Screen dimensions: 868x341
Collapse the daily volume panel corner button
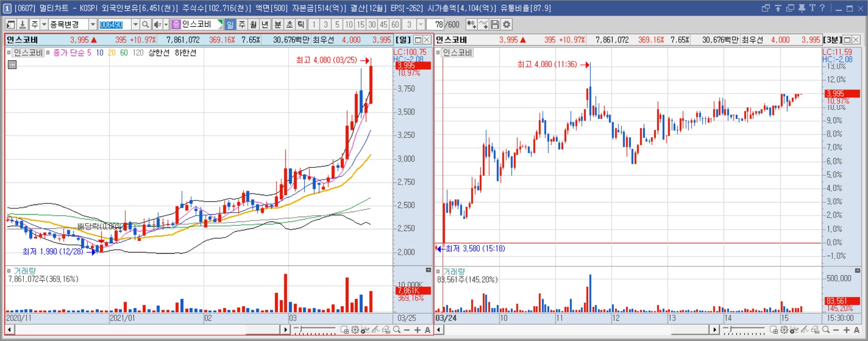[429, 270]
